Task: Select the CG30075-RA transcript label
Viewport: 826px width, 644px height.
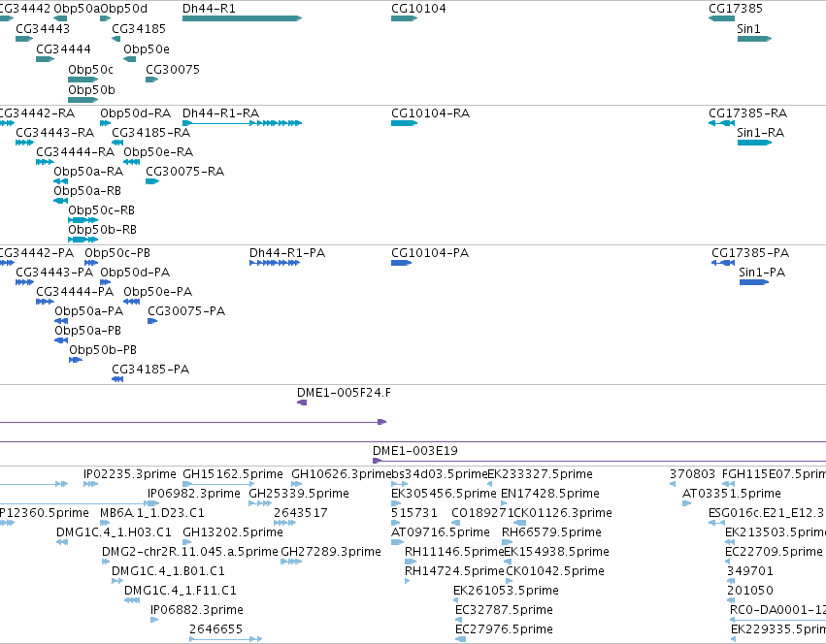Action: 184,172
